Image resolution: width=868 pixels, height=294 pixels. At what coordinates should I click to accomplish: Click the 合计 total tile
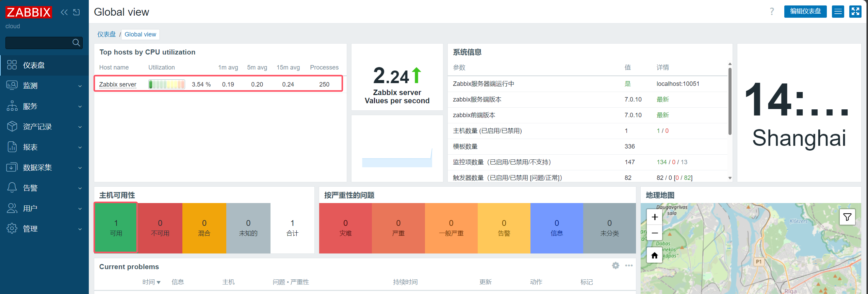point(292,228)
